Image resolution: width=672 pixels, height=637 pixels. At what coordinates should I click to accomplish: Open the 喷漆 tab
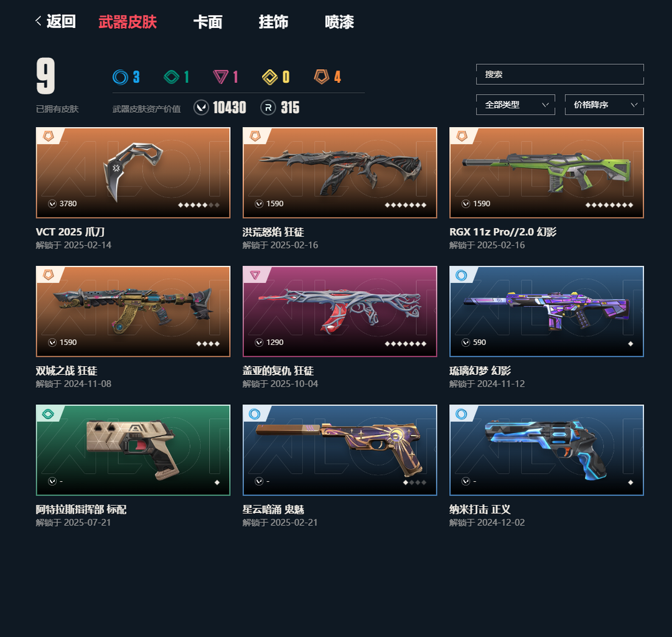tap(340, 22)
